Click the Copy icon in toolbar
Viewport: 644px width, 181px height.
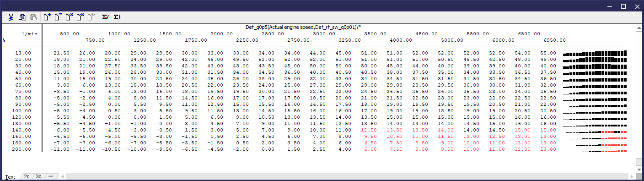pos(22,17)
